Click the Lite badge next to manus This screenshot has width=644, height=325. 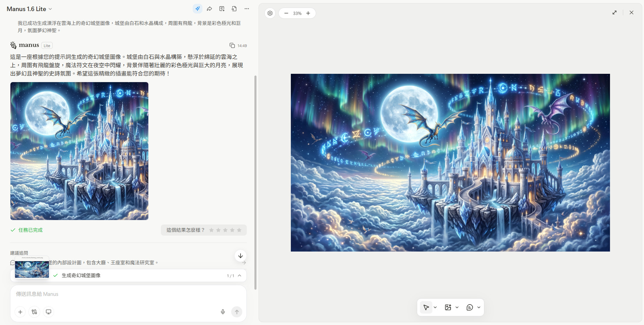tap(47, 45)
